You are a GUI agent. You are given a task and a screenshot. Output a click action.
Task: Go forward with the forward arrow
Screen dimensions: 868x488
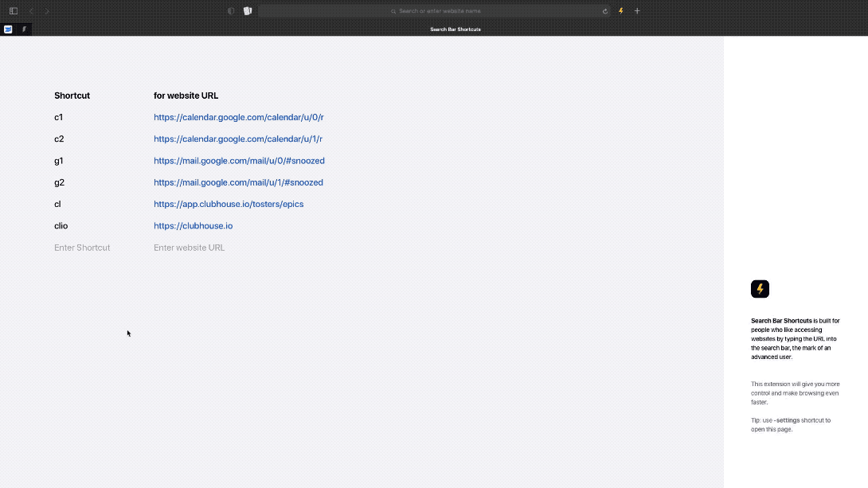[47, 11]
